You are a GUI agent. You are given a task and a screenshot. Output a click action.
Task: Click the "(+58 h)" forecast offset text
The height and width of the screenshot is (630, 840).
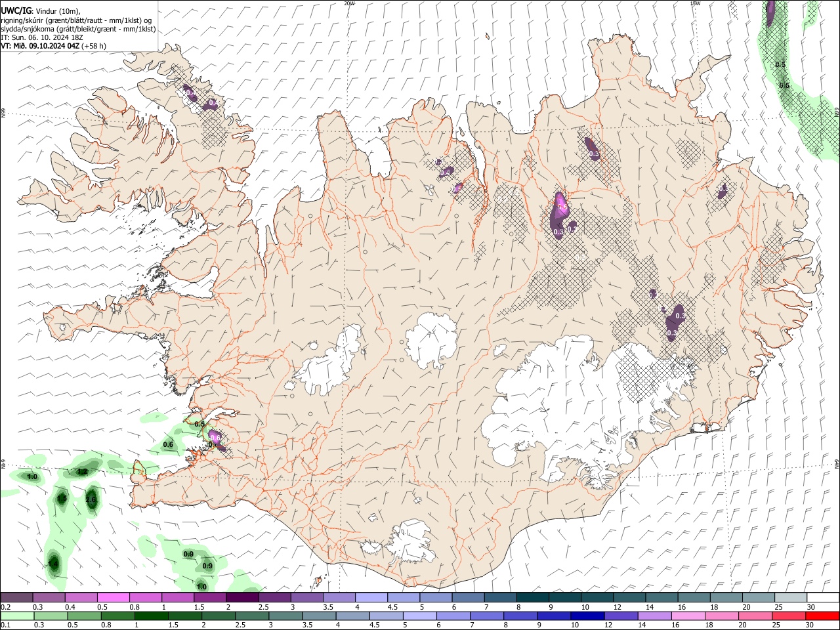click(x=94, y=46)
